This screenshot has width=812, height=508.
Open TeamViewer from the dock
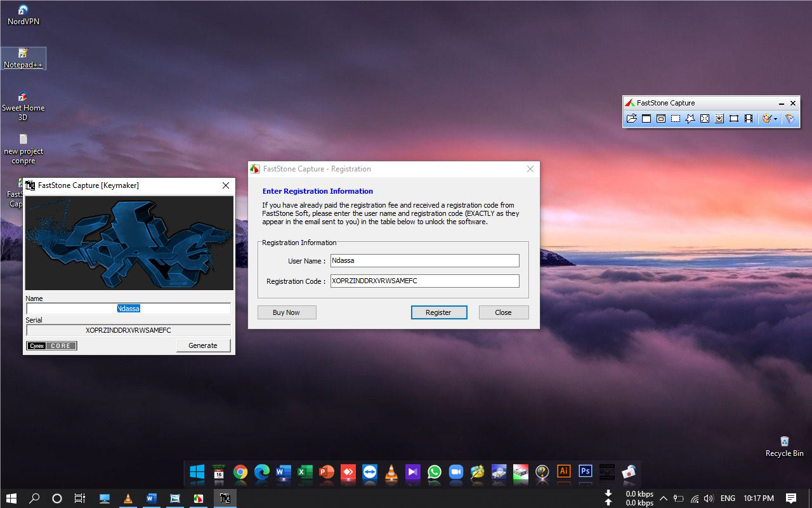(370, 472)
